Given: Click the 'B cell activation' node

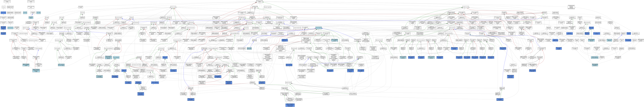Looking at the screenshot, I should pos(294,48).
